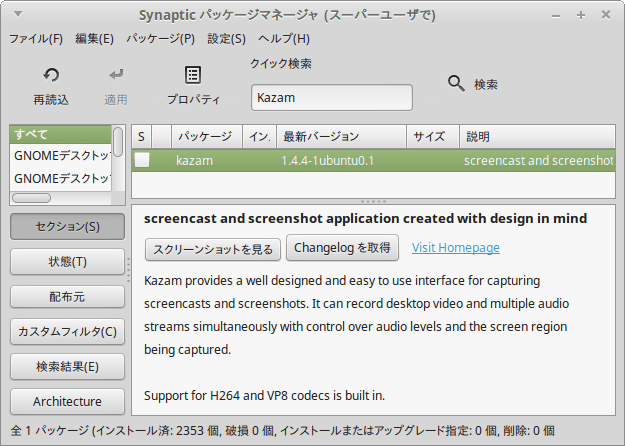
Task: Select the kazam package name cell
Action: (195, 161)
